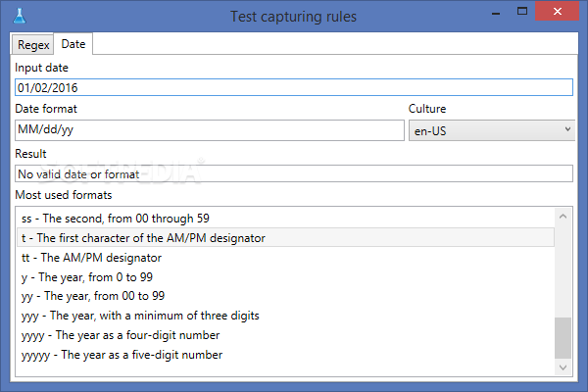Select the Date tab
588x392 pixels.
click(x=73, y=44)
